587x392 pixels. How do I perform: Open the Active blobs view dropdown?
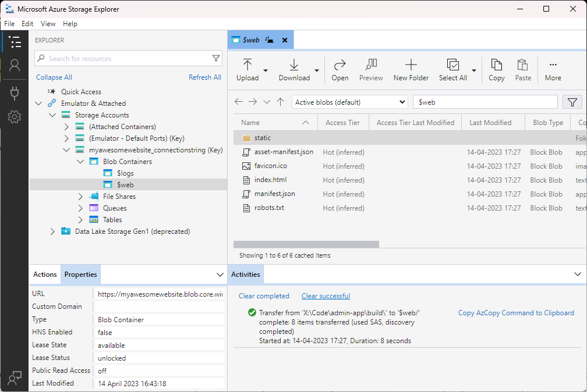349,102
